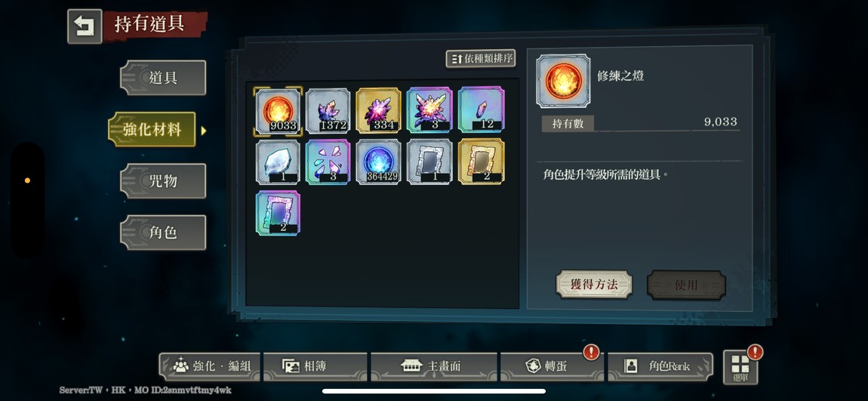
Task: Select the rainbow-framed mirror item with 2
Action: (278, 213)
